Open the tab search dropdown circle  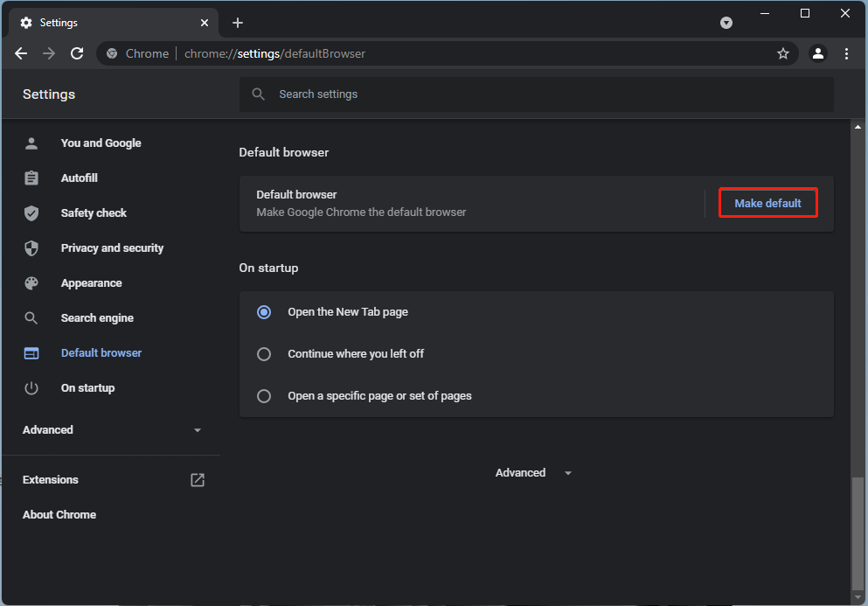pyautogui.click(x=726, y=23)
